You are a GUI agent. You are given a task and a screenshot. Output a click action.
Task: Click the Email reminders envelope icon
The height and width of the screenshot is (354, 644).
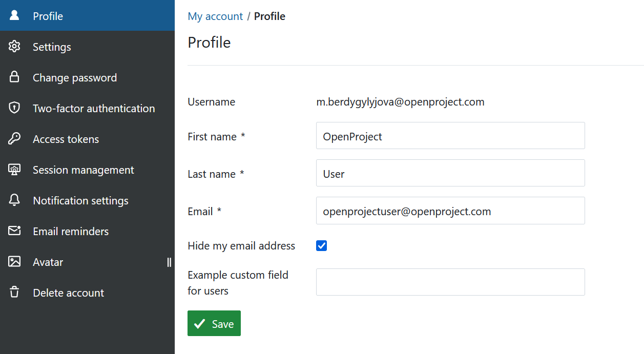point(14,231)
